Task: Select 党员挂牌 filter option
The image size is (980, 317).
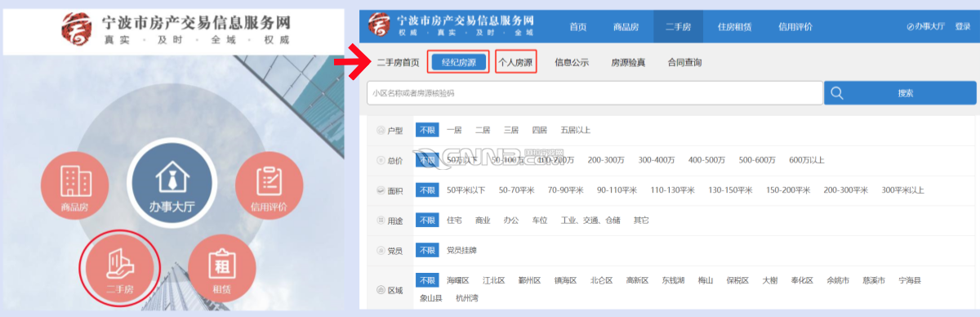Action: (x=463, y=251)
